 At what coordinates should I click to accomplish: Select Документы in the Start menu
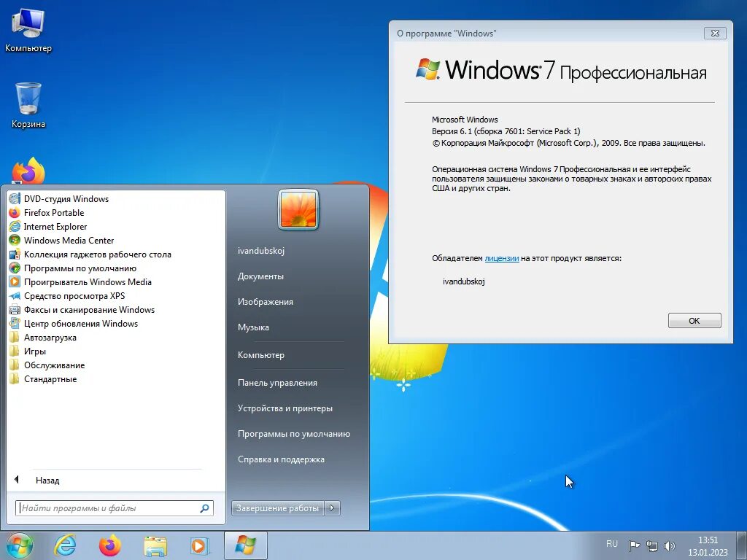[261, 276]
